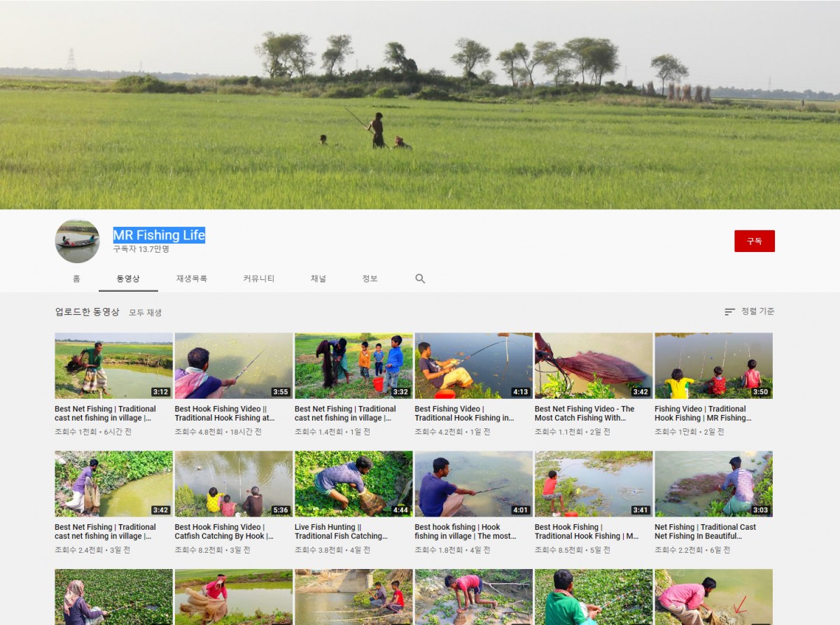Viewport: 840px width, 625px height.
Task: Play the 5:36 catfish catching video thumbnail
Action: [233, 484]
